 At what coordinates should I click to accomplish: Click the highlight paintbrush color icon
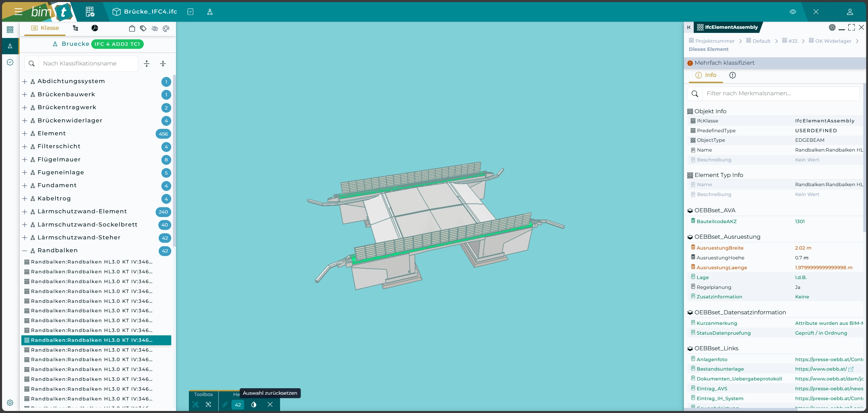point(225,404)
